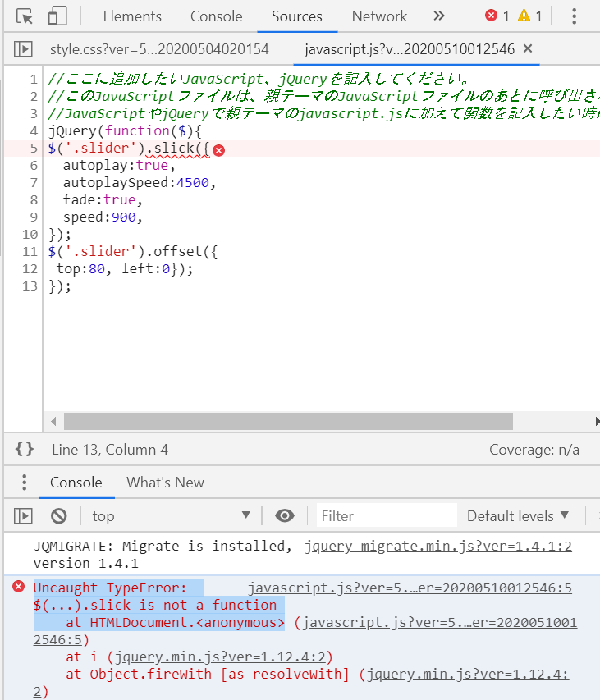The height and width of the screenshot is (700, 600).
Task: Click the yellow warning count badge
Action: (530, 16)
